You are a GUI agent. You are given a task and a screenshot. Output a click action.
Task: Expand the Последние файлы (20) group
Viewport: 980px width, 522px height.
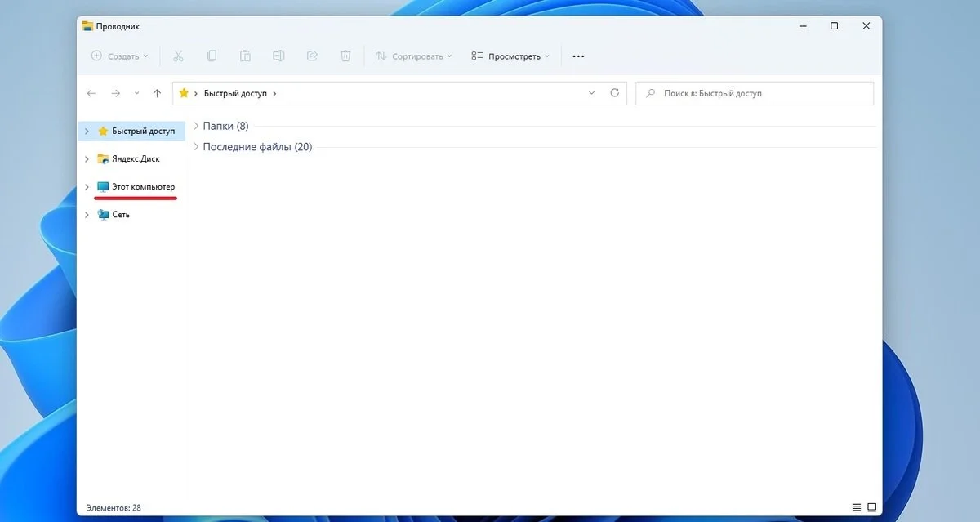196,147
